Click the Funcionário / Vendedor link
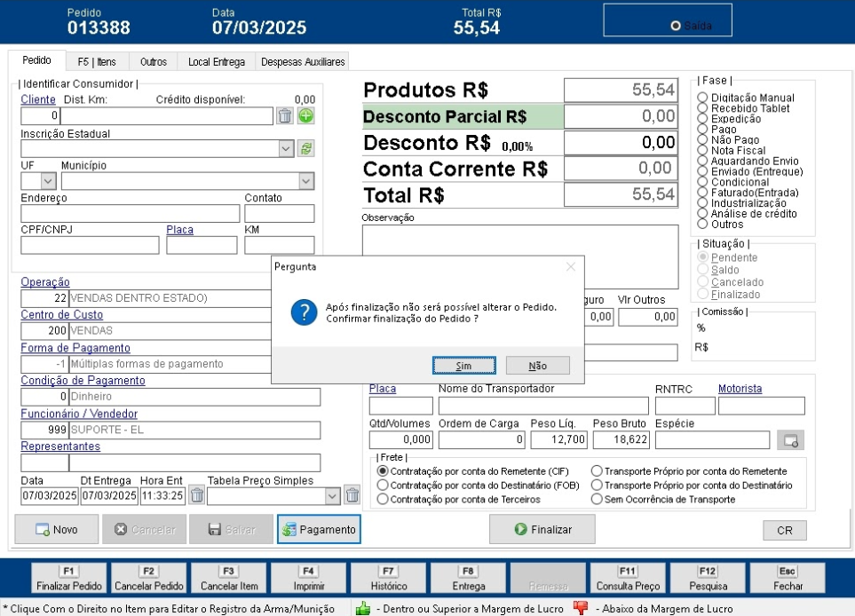The image size is (855, 616). coord(79,414)
